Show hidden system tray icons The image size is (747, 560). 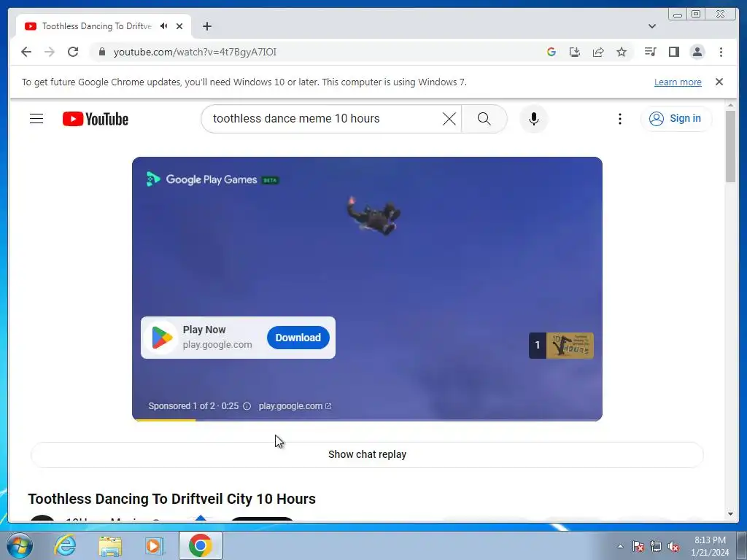click(x=620, y=546)
